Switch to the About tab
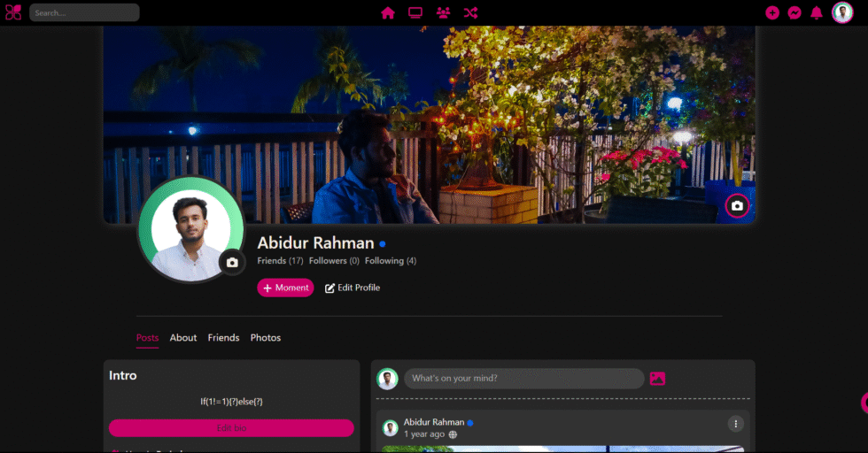The width and height of the screenshot is (868, 453). click(x=183, y=338)
